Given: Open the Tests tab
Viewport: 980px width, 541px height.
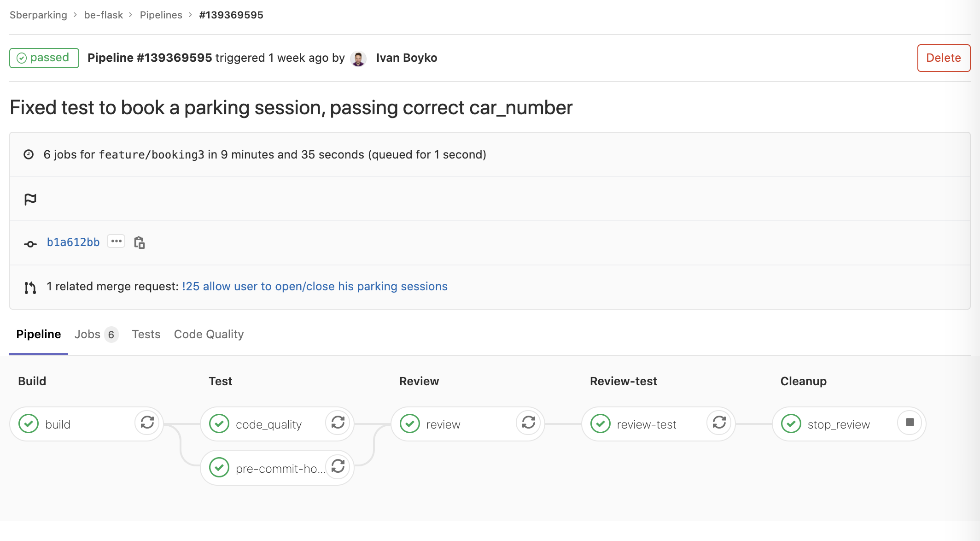Looking at the screenshot, I should 146,335.
